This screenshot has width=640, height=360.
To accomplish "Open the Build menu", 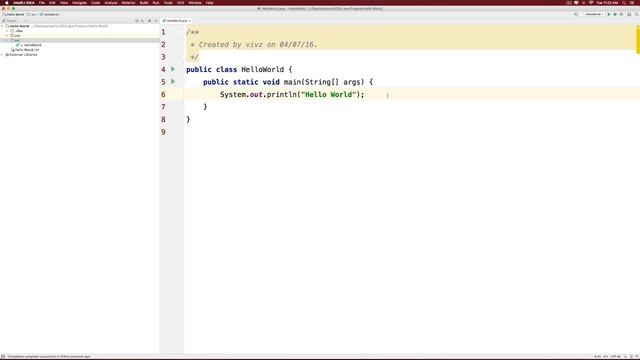I will (144, 3).
